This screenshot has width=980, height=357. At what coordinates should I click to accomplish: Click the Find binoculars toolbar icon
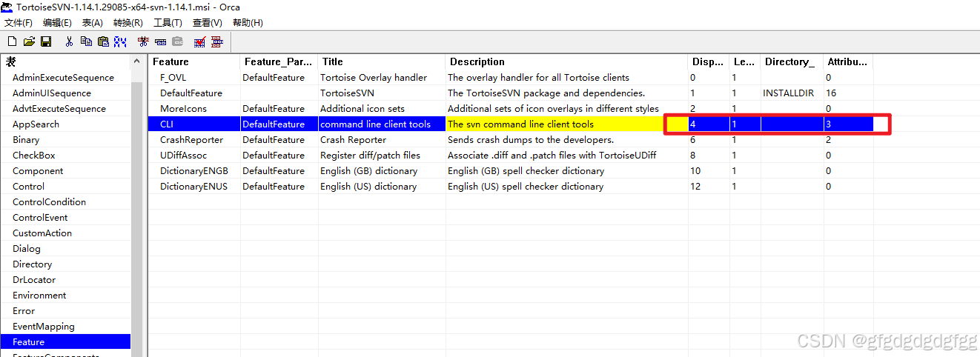tap(120, 41)
